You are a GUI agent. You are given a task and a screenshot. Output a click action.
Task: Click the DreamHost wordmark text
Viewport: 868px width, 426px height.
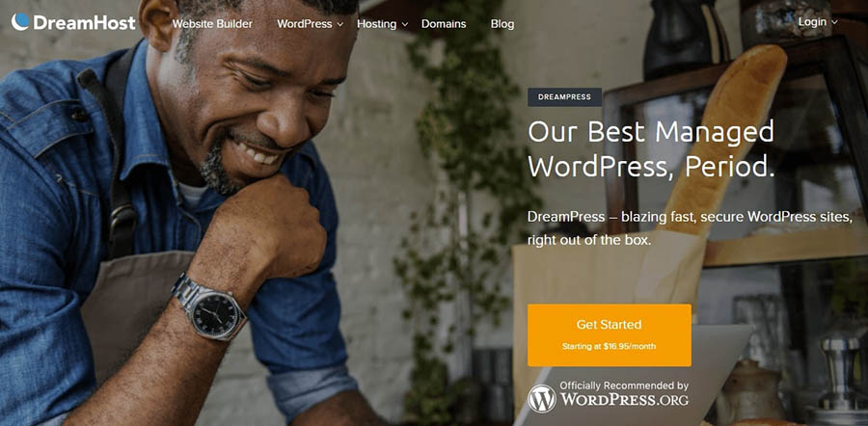(x=84, y=23)
